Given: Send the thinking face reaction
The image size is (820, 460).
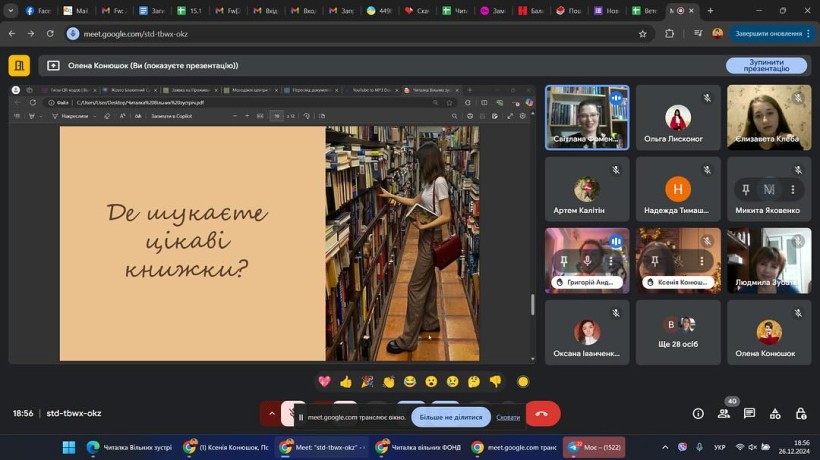Looking at the screenshot, I should 474,382.
